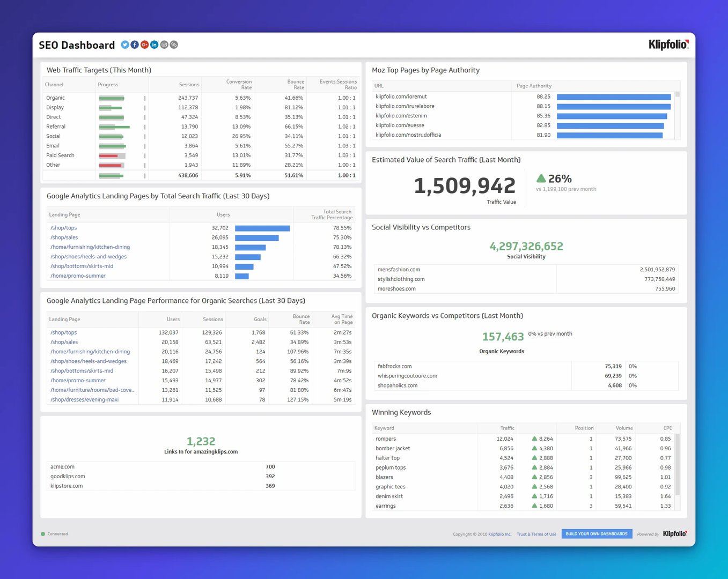Click the Klipfolio logo in the footer
The image size is (728, 579).
(x=675, y=534)
